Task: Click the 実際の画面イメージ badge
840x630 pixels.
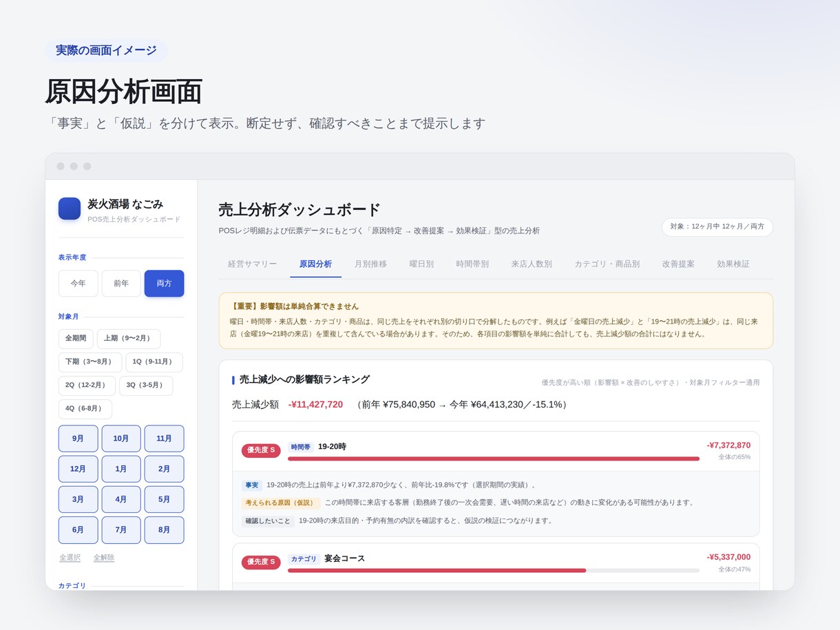Action: [106, 50]
